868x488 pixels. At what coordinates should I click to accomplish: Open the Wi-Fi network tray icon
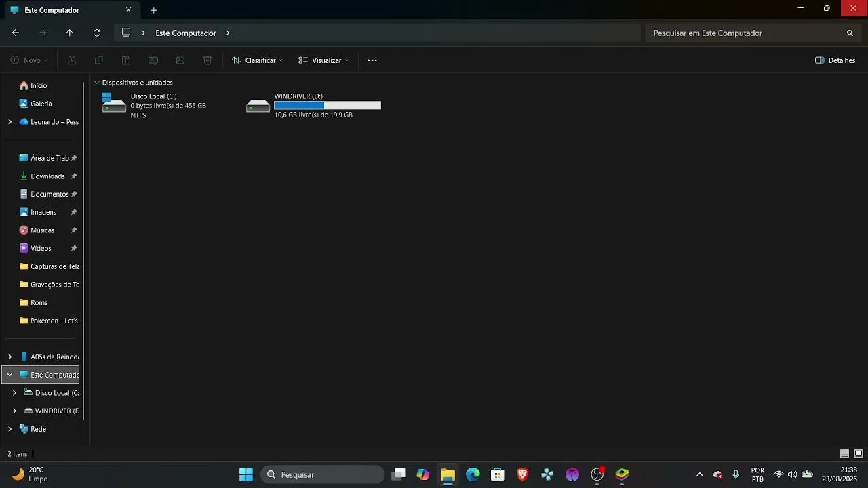tap(779, 474)
